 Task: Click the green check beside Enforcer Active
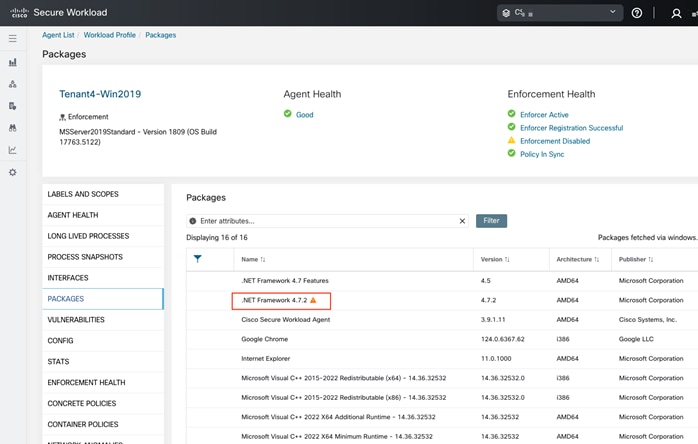tap(511, 114)
